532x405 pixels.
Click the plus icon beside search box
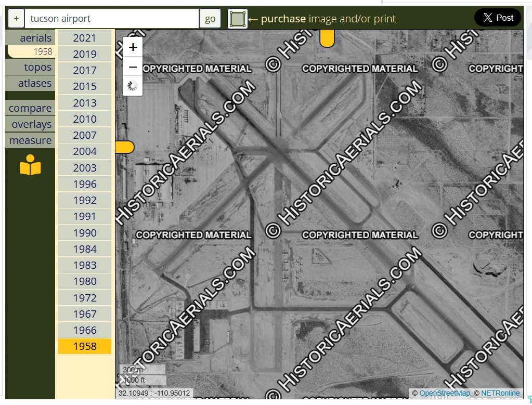click(x=16, y=19)
